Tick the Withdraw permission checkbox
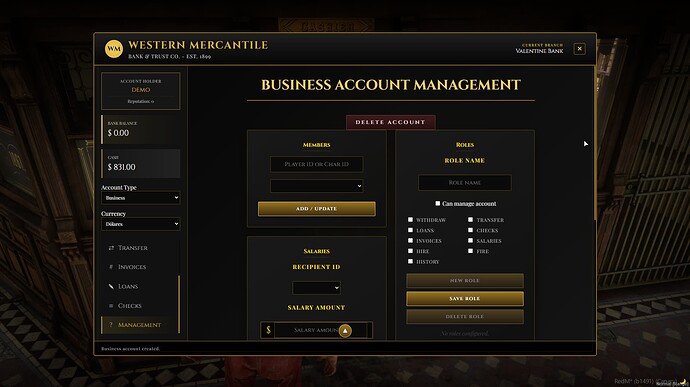The width and height of the screenshot is (690, 387). pos(410,219)
